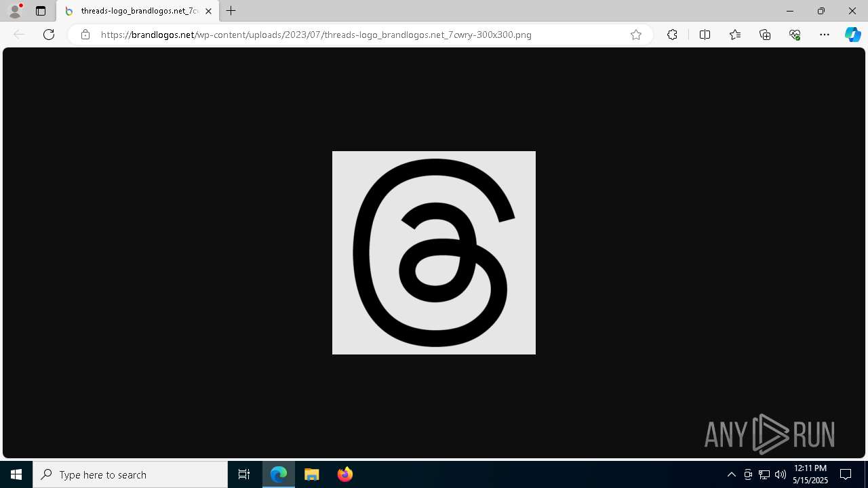The width and height of the screenshot is (868, 488).
Task: Open the Windows Start menu
Action: [x=16, y=474]
